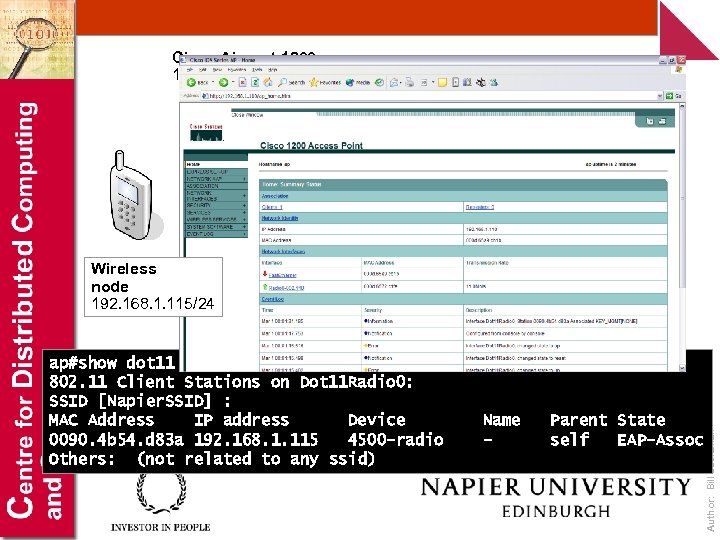Open the File menu in browser

190,70
